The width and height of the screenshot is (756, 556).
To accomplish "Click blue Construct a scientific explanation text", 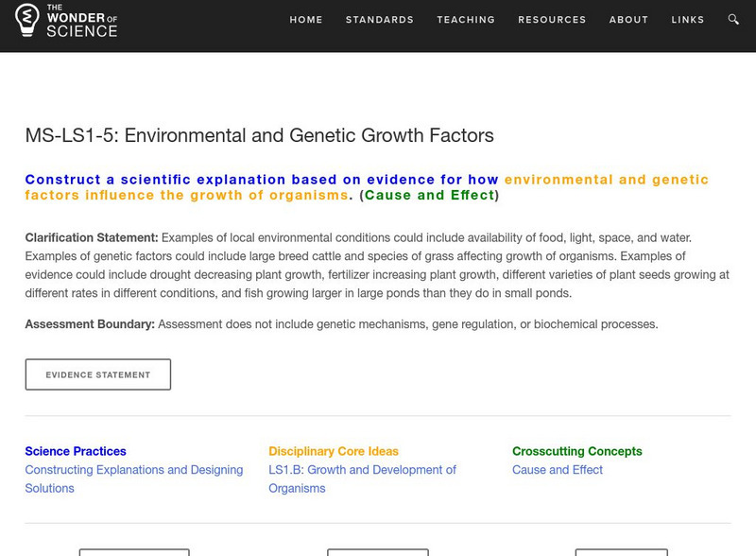I will pyautogui.click(x=262, y=180).
